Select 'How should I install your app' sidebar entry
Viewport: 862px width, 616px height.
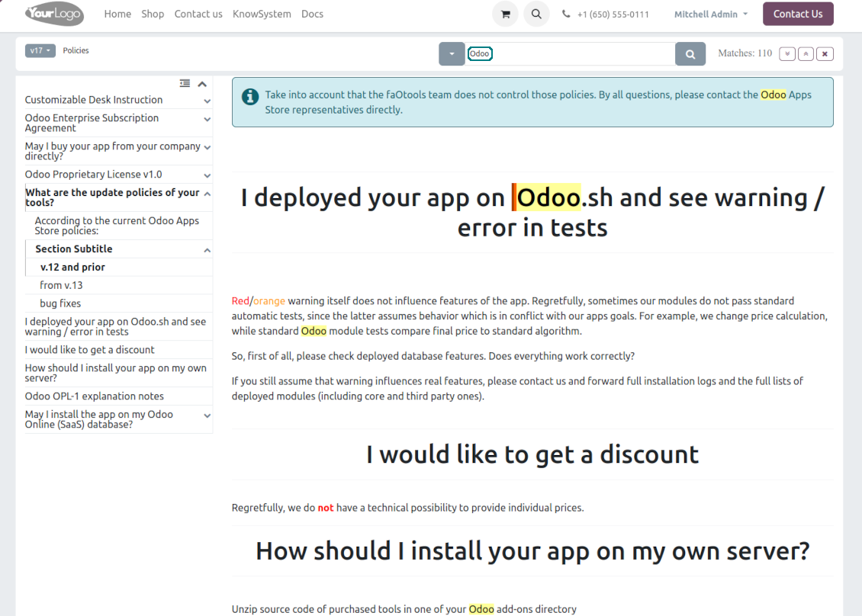pyautogui.click(x=115, y=373)
